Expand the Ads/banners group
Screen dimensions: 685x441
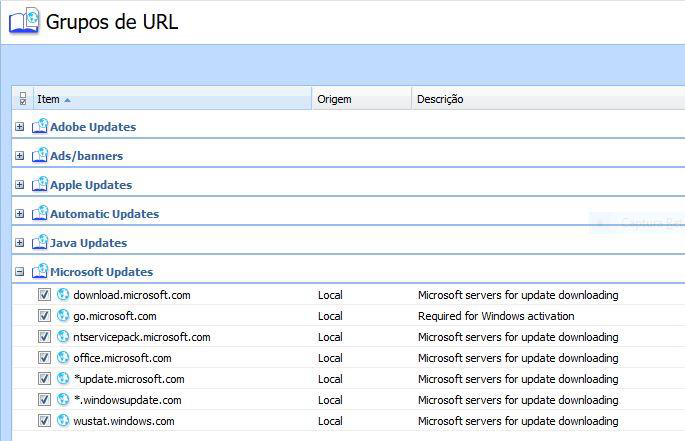[x=19, y=156]
